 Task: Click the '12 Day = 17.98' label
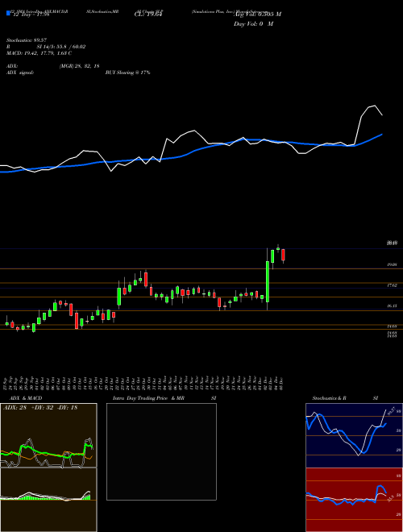[31, 15]
